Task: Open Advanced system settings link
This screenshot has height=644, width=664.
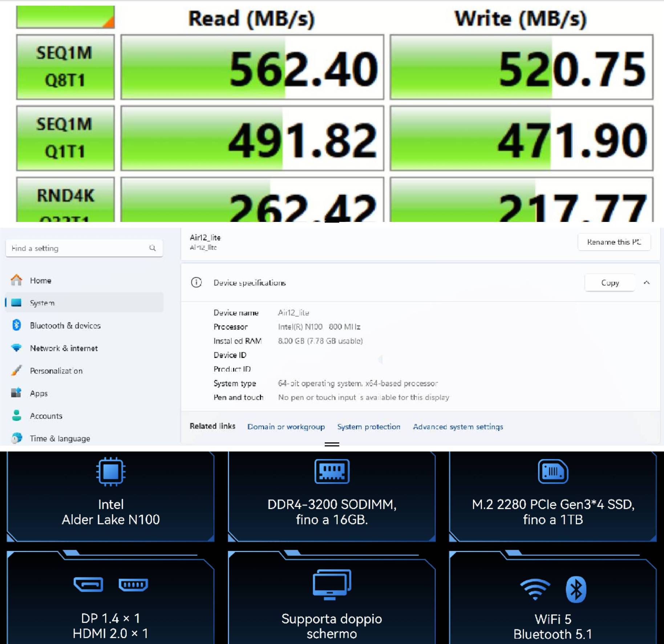Action: 458,427
